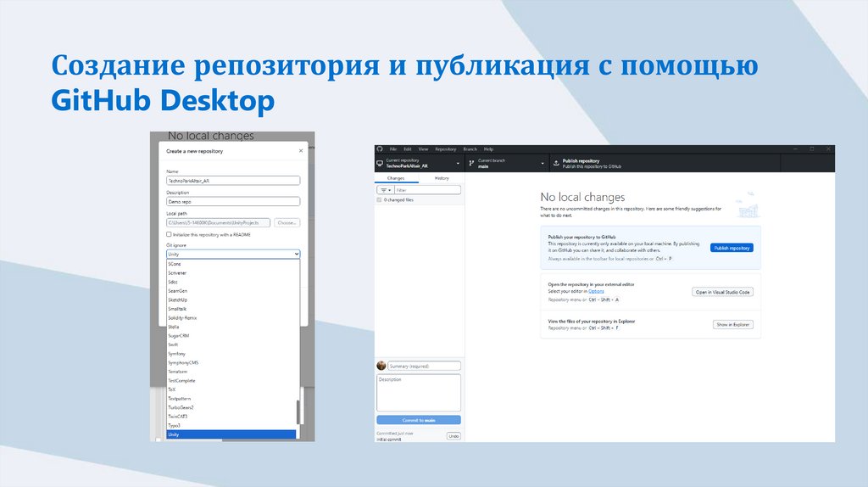Screen dimensions: 868x487
Task: Select SCons in the gitignore list
Action: (231, 264)
